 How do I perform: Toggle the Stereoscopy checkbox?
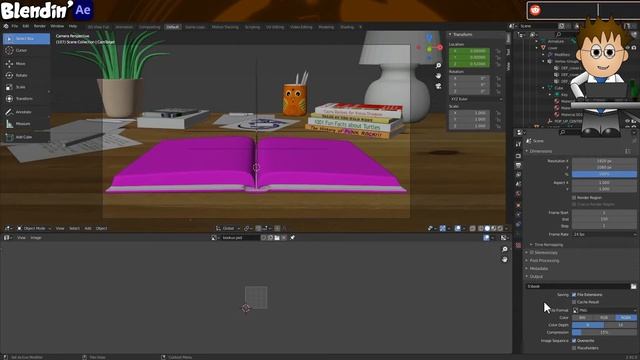coord(532,253)
